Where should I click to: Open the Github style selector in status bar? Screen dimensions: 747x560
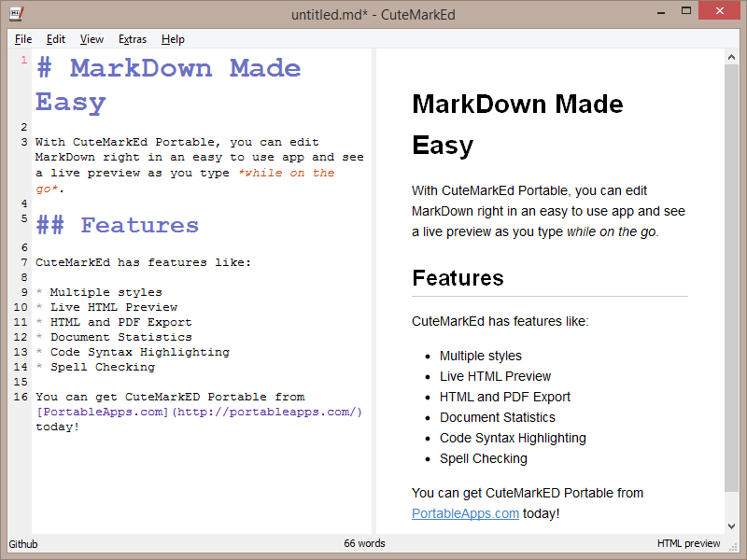(24, 543)
